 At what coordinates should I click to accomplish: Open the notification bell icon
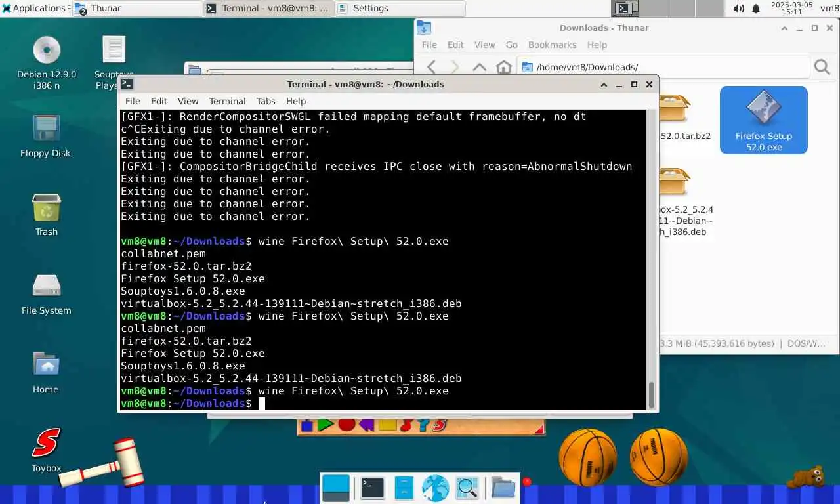point(756,9)
